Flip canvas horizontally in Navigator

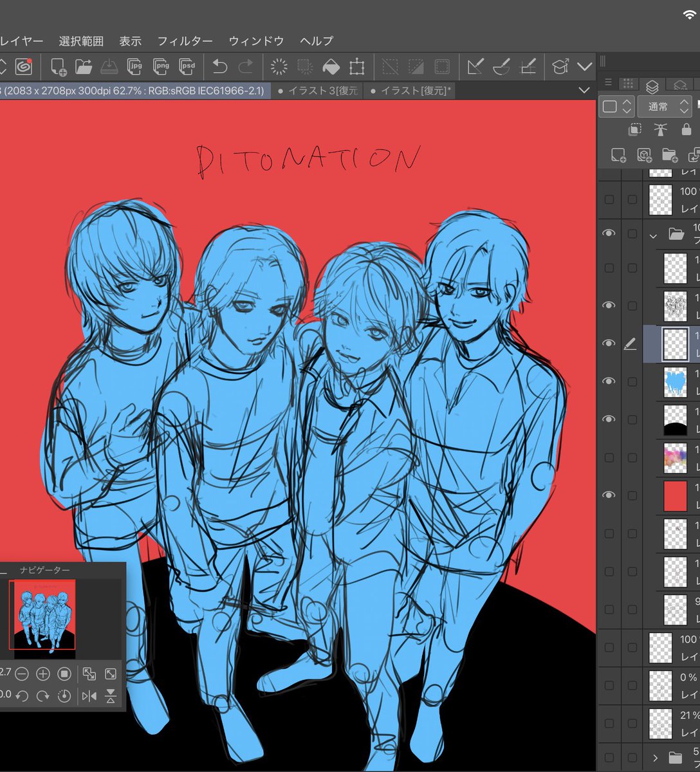[x=89, y=695]
